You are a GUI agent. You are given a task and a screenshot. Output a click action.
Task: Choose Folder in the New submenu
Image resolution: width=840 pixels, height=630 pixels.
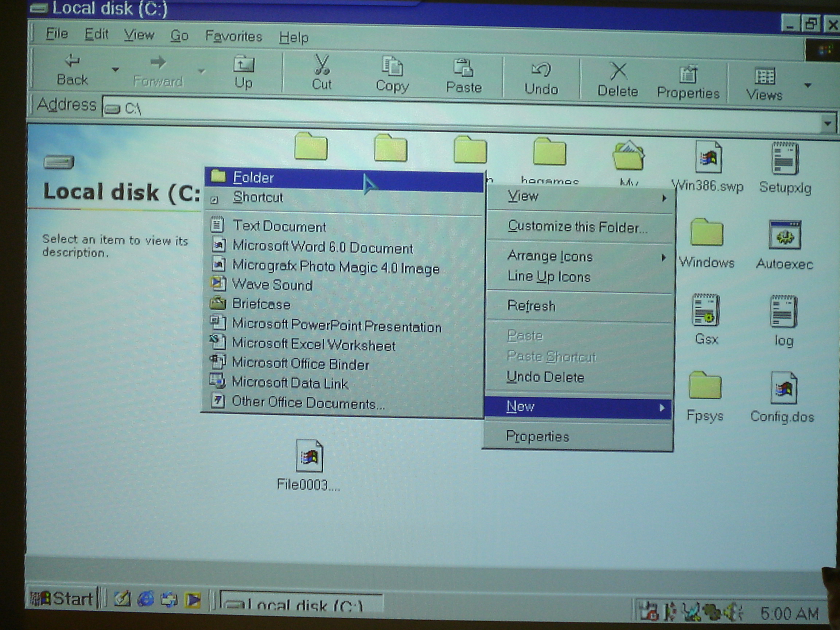(253, 178)
